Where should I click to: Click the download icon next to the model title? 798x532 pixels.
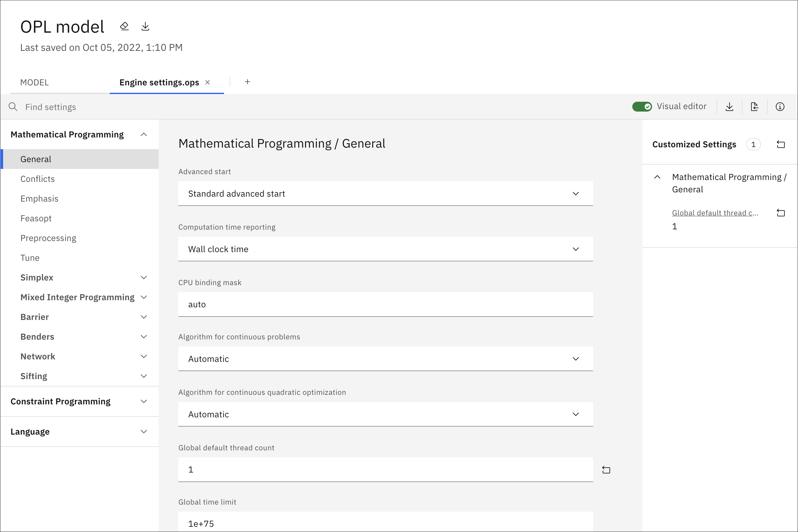(x=146, y=26)
